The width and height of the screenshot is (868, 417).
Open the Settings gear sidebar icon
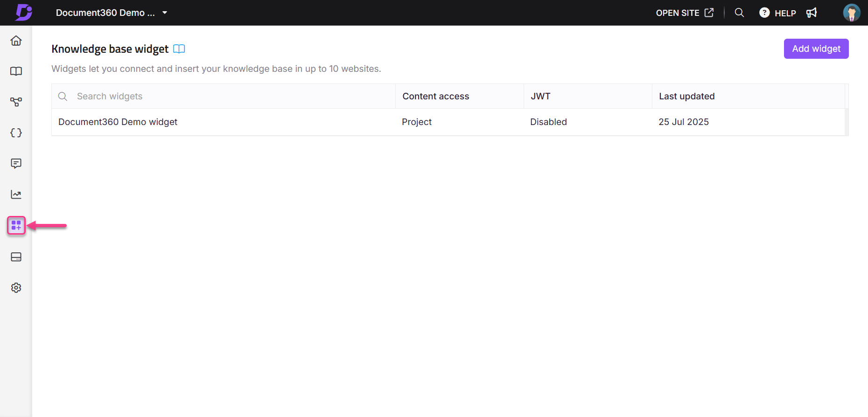pos(16,288)
